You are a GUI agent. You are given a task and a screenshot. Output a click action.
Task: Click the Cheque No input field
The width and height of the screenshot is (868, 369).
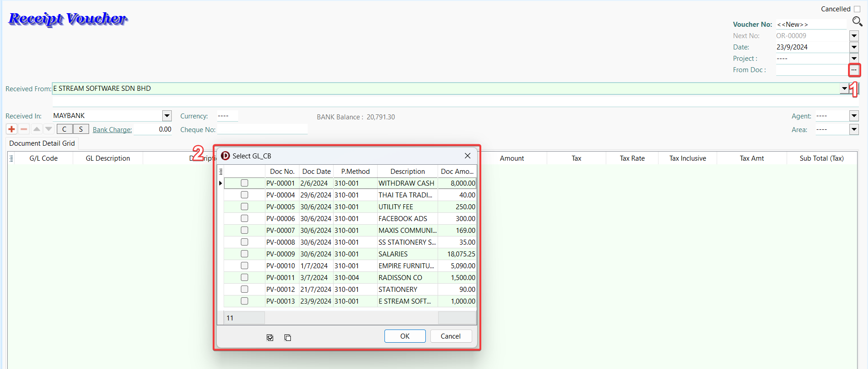262,130
